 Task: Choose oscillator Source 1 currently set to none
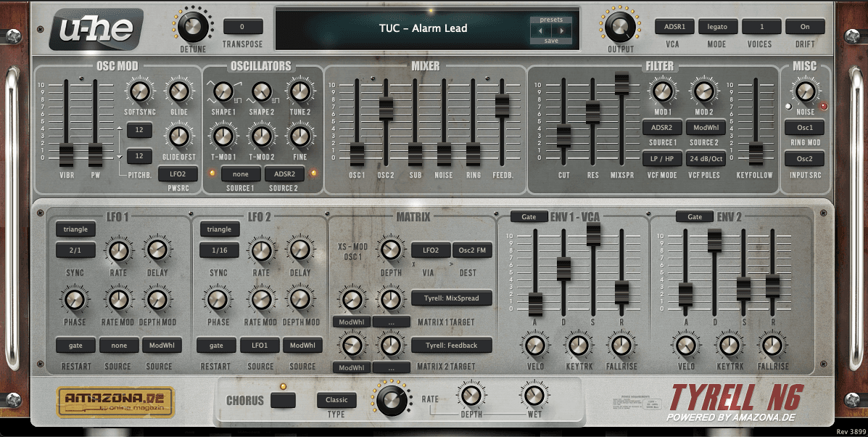241,174
